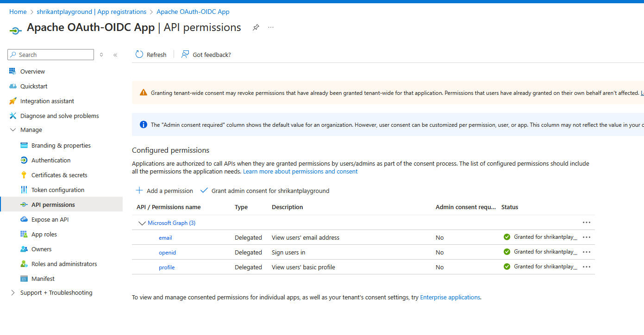Open the Enterprise applications link

[x=450, y=297]
